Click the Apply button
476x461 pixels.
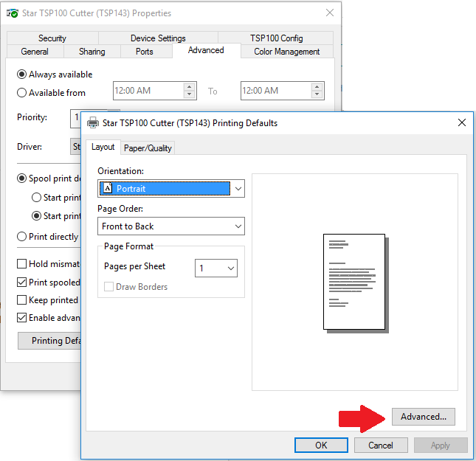tap(441, 445)
